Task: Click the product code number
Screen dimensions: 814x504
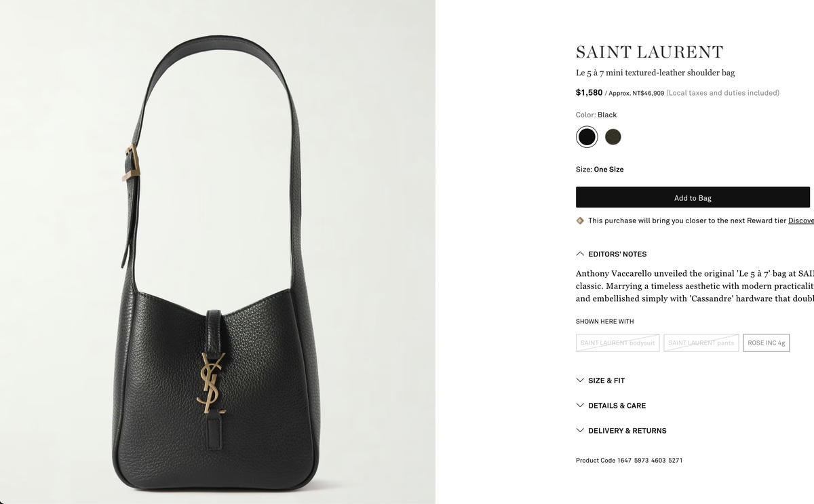Action: tap(650, 461)
